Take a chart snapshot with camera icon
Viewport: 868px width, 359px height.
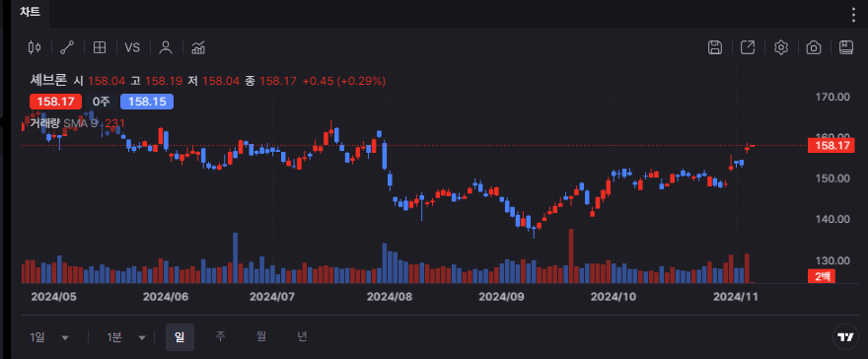(813, 47)
